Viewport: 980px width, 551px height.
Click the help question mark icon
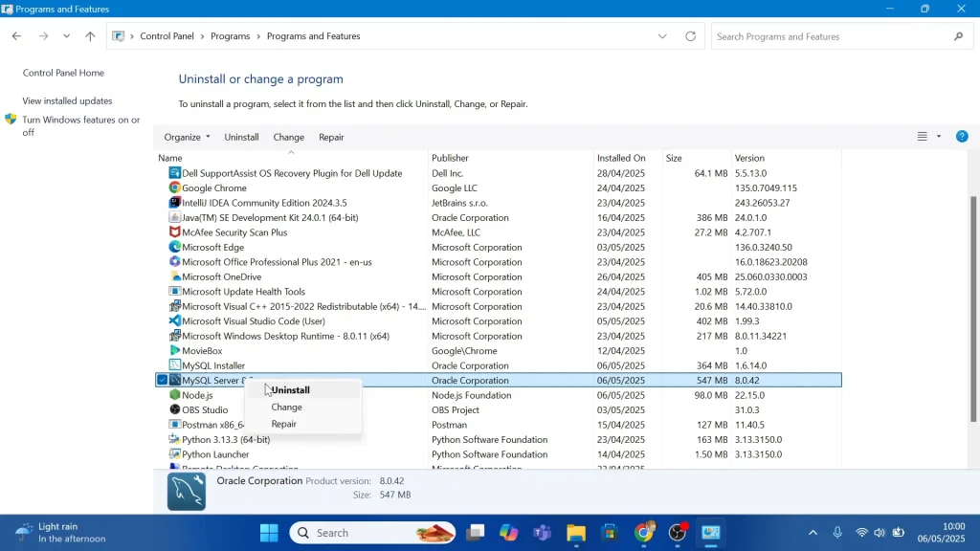(962, 136)
